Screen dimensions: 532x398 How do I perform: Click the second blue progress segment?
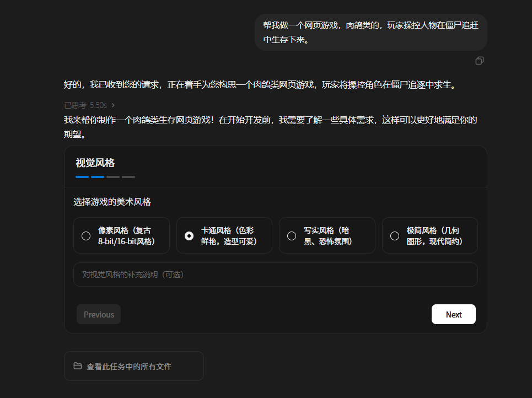click(x=97, y=177)
